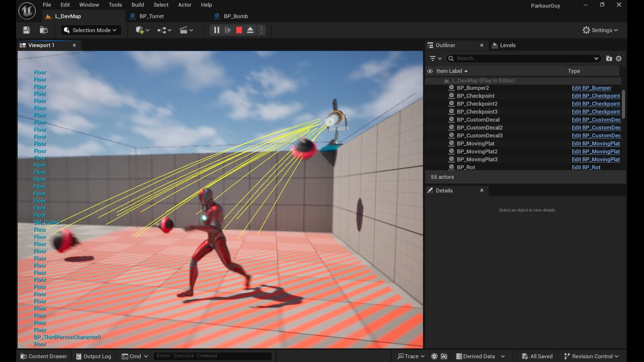Switch to the BP_Bomb tab
This screenshot has height=362, width=644.
coord(236,16)
